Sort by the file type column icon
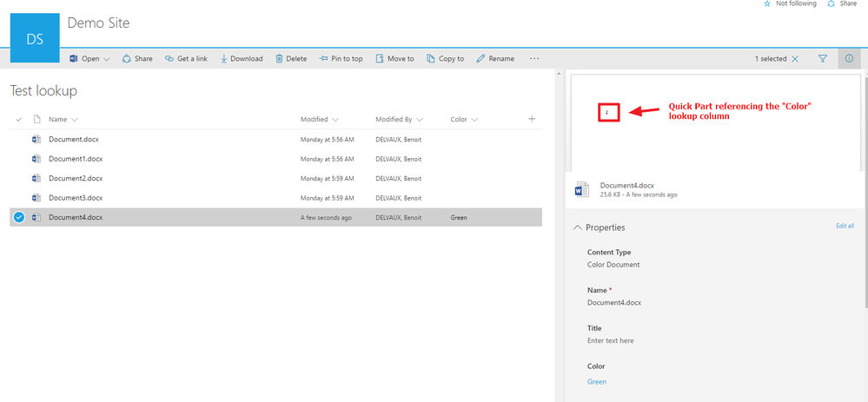Viewport: 868px width, 402px height. [36, 120]
